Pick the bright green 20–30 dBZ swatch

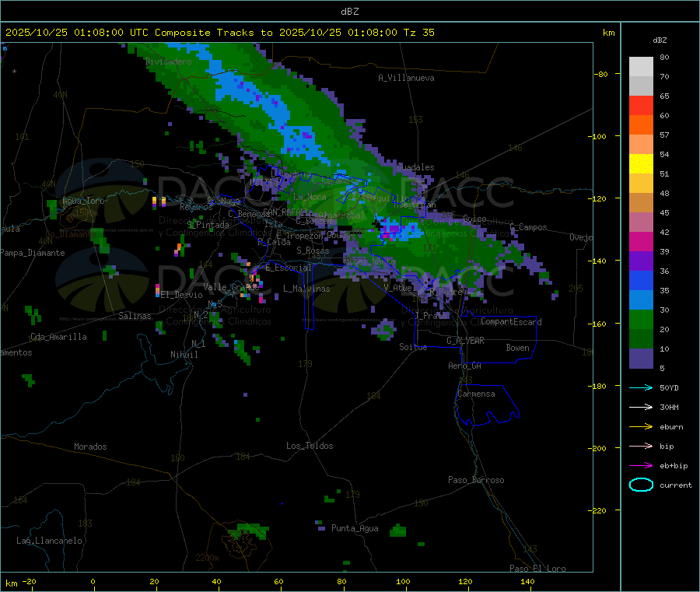(x=641, y=320)
